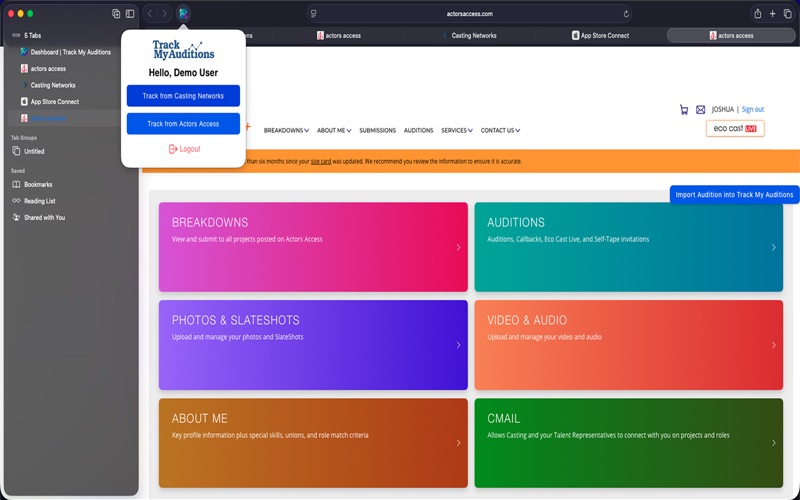Screen dimensions: 800x500
Task: Select Dashboard | Track My Auditions sidebar tab
Action: (65, 52)
